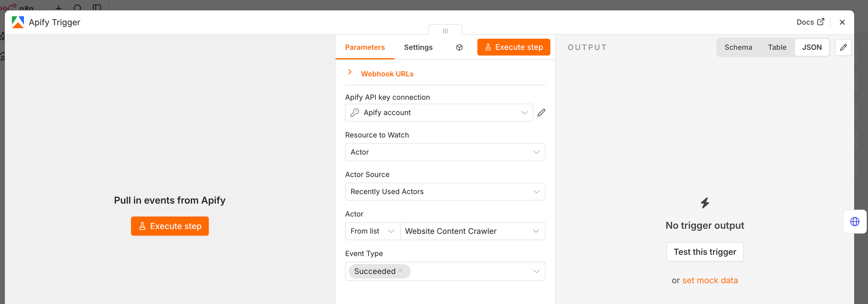
Task: Switch to the Parameters tab
Action: (365, 47)
